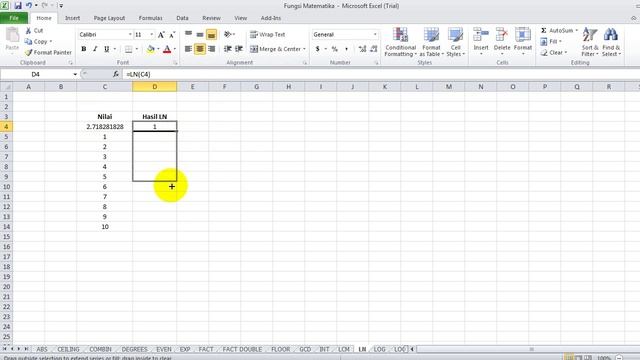Click the Format cells icon
This screenshot has width=640, height=360.
point(523,41)
